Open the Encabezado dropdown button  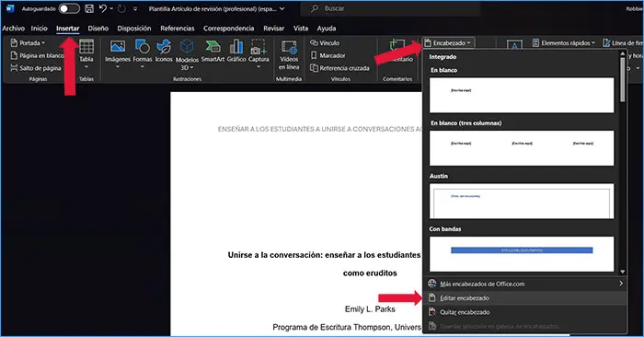[x=448, y=42]
